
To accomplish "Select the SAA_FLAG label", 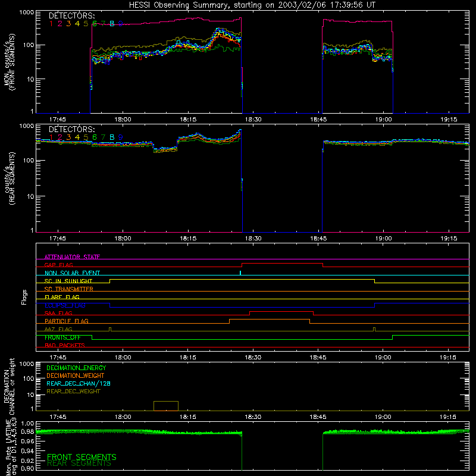I will tap(58, 313).
